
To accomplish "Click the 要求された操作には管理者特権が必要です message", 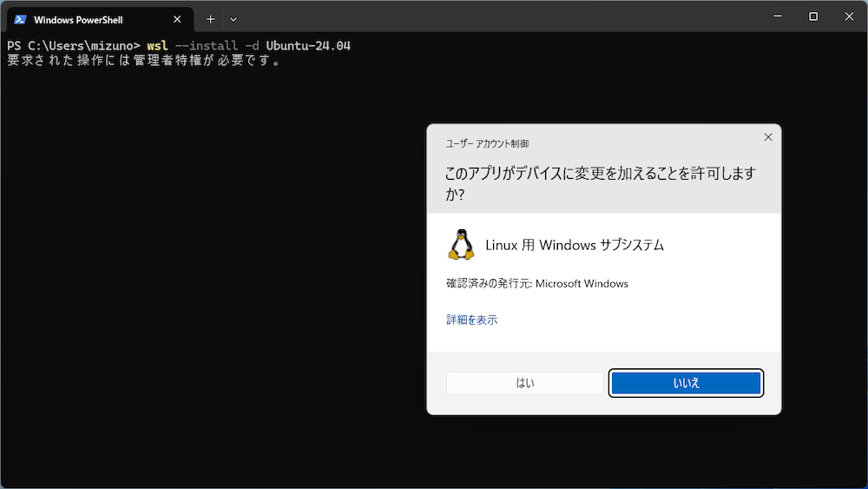I will click(x=144, y=60).
